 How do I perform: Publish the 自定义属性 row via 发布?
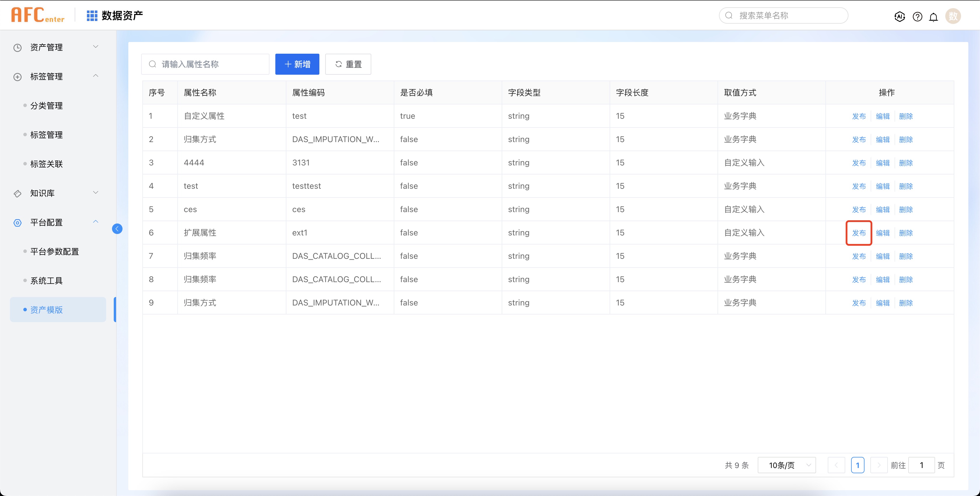(x=859, y=116)
